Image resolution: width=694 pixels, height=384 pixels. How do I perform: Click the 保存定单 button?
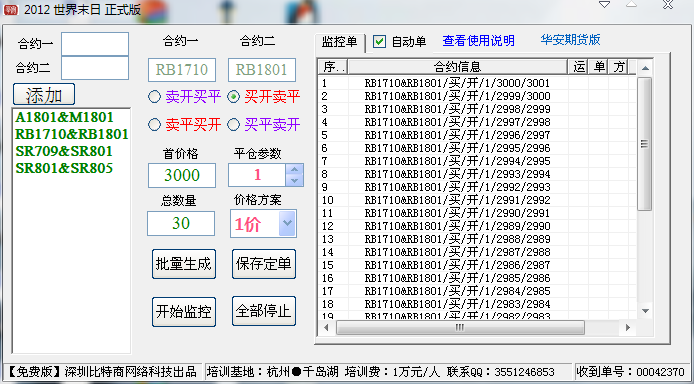pyautogui.click(x=264, y=264)
